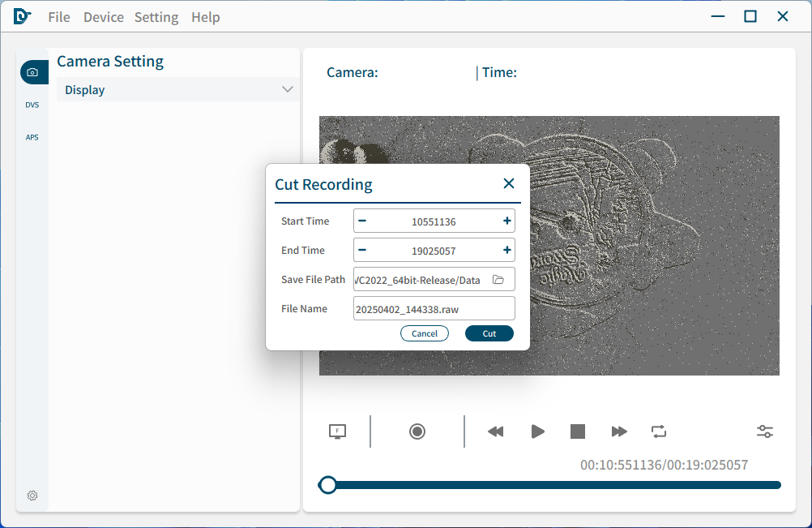The height and width of the screenshot is (528, 812).
Task: Open the Device menu
Action: pyautogui.click(x=104, y=17)
